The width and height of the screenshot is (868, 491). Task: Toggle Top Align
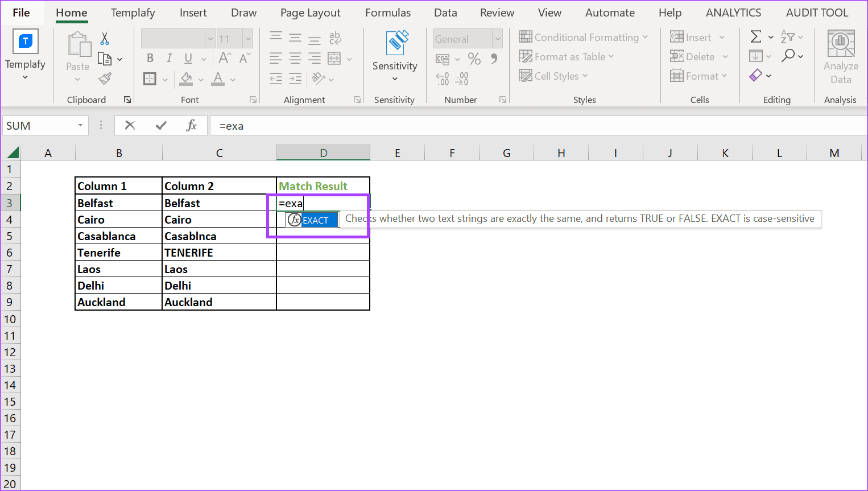[276, 38]
